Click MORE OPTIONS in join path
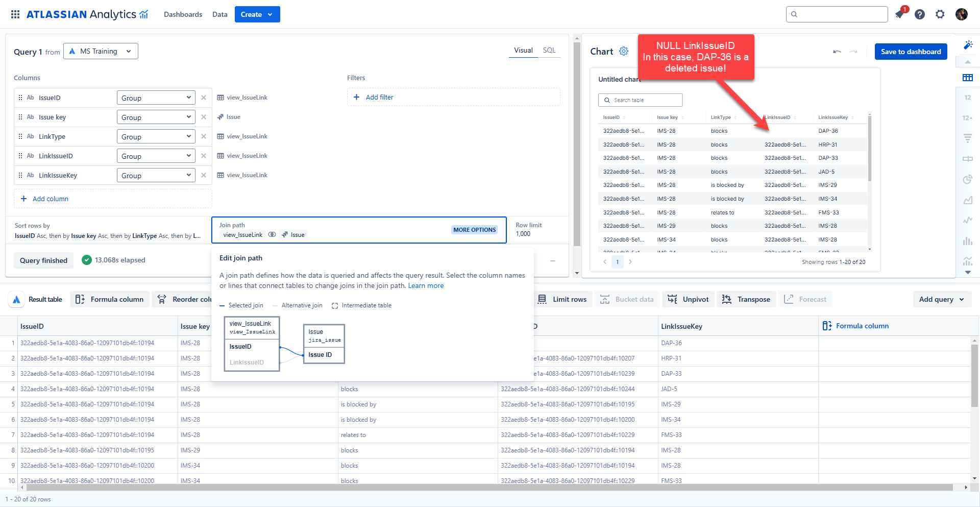 [475, 230]
